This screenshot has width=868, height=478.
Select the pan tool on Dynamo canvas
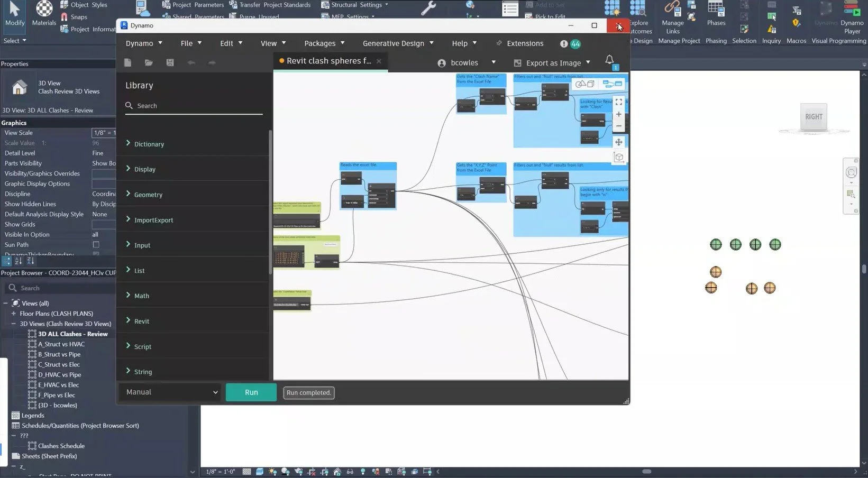tap(619, 142)
